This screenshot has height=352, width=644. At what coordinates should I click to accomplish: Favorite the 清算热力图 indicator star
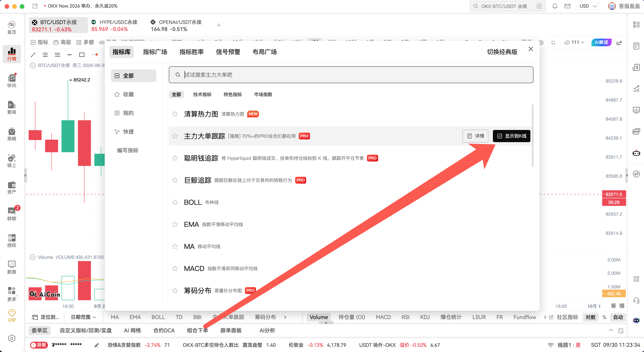[175, 114]
